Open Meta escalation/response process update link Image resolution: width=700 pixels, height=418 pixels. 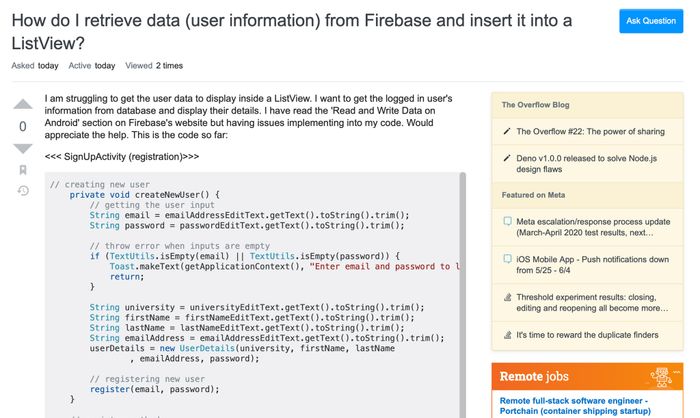[x=593, y=227]
